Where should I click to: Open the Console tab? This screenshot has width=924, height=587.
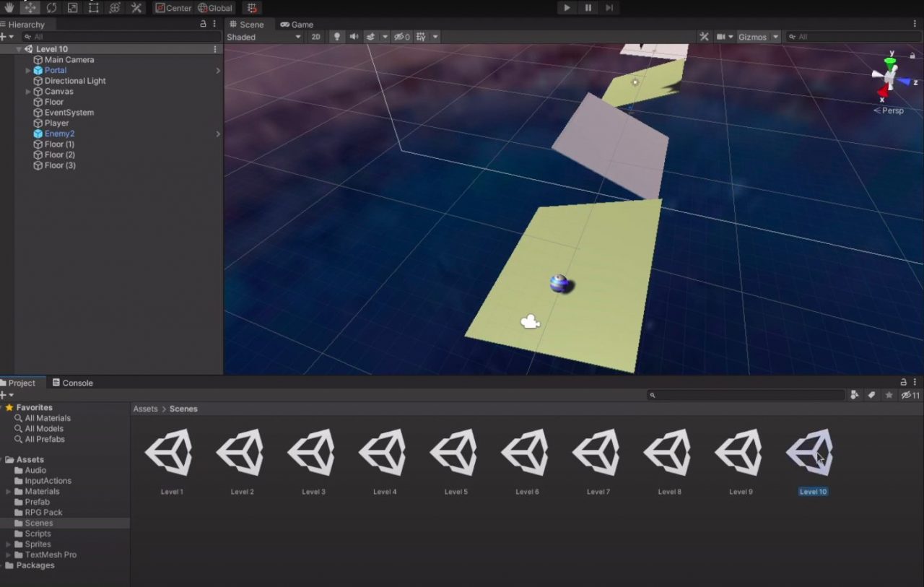pyautogui.click(x=72, y=383)
